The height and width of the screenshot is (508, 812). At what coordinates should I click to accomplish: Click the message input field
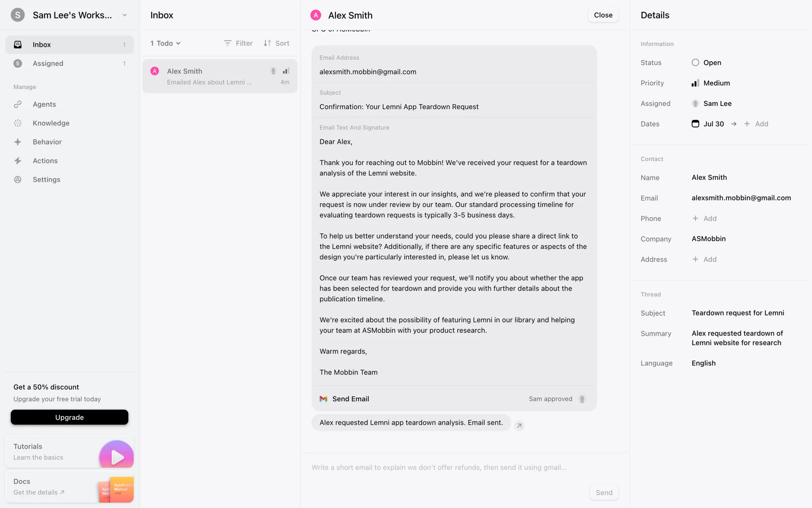tap(439, 467)
